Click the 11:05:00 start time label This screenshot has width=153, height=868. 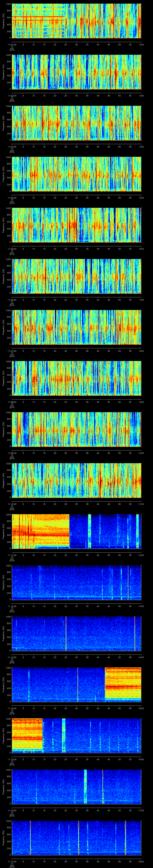coord(12,249)
